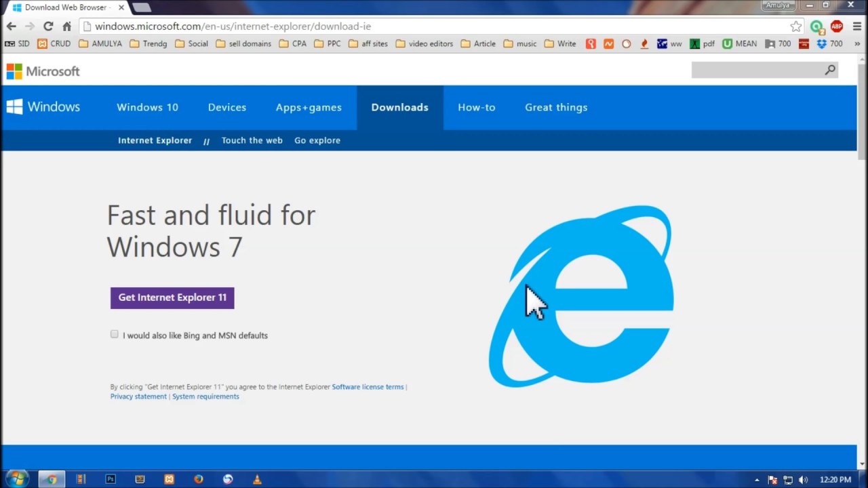This screenshot has width=868, height=488.
Task: Open the pdf bookmark on the bookmarks bar
Action: (x=701, y=43)
